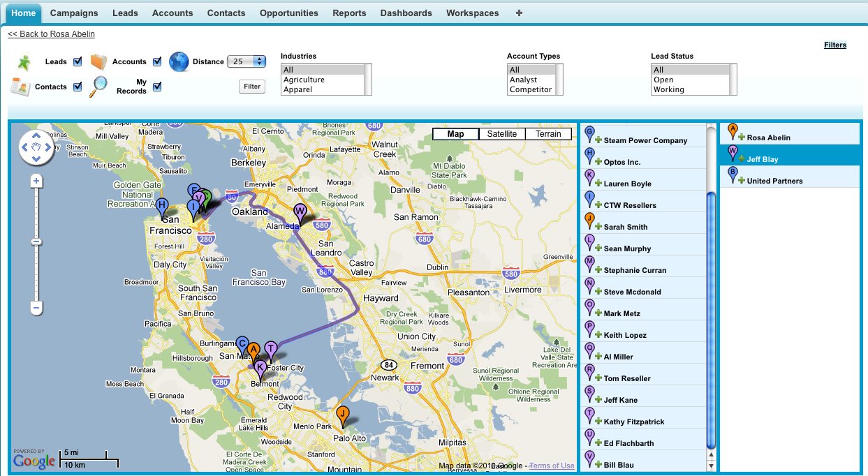Switch to the Dashboards tab
The height and width of the screenshot is (476, 868).
406,13
